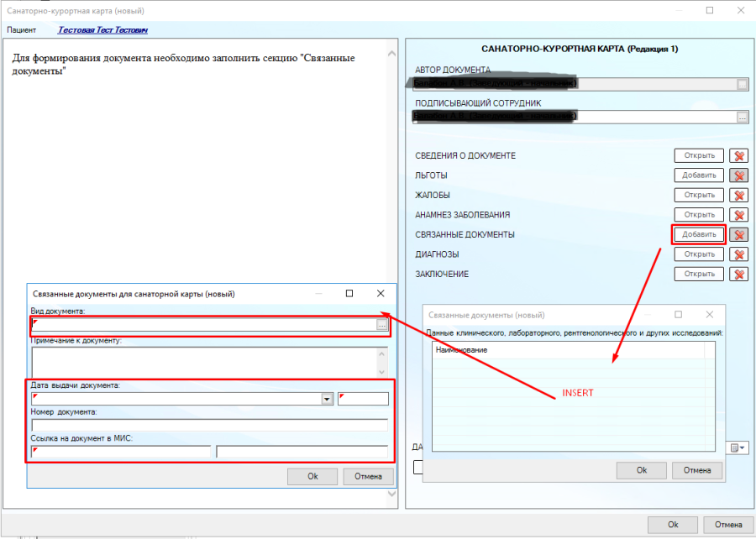Click the red X next to Льготы
756x539 pixels.
(738, 175)
